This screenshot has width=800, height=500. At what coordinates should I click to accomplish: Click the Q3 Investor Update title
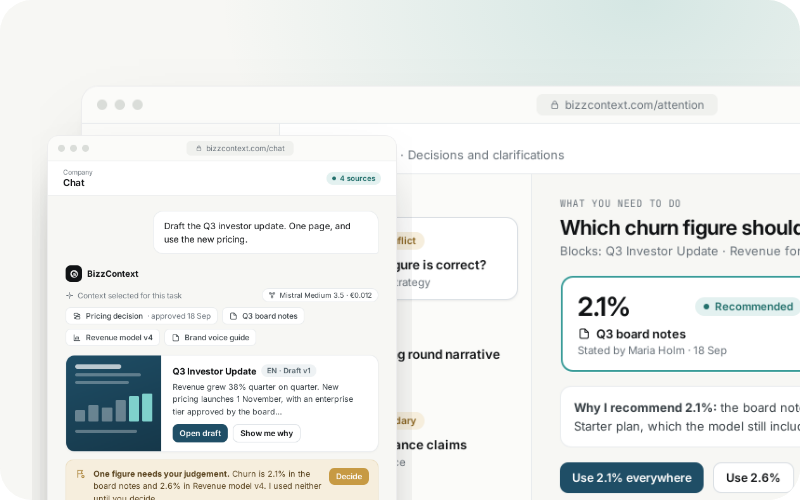214,371
